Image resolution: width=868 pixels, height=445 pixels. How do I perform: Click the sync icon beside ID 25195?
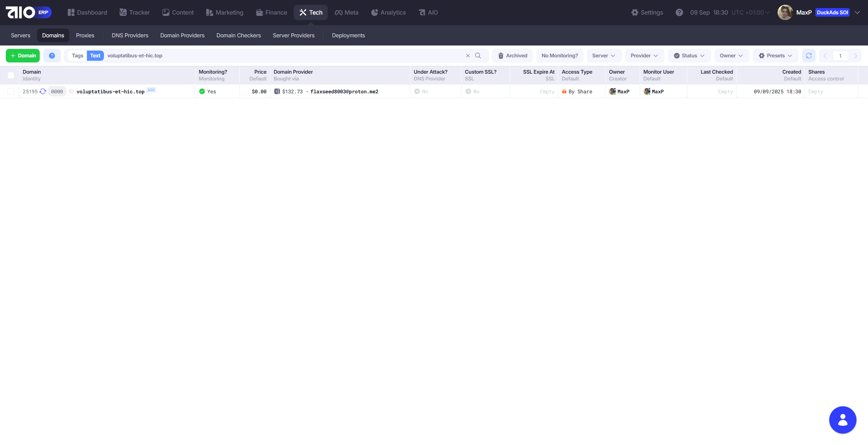pyautogui.click(x=43, y=92)
